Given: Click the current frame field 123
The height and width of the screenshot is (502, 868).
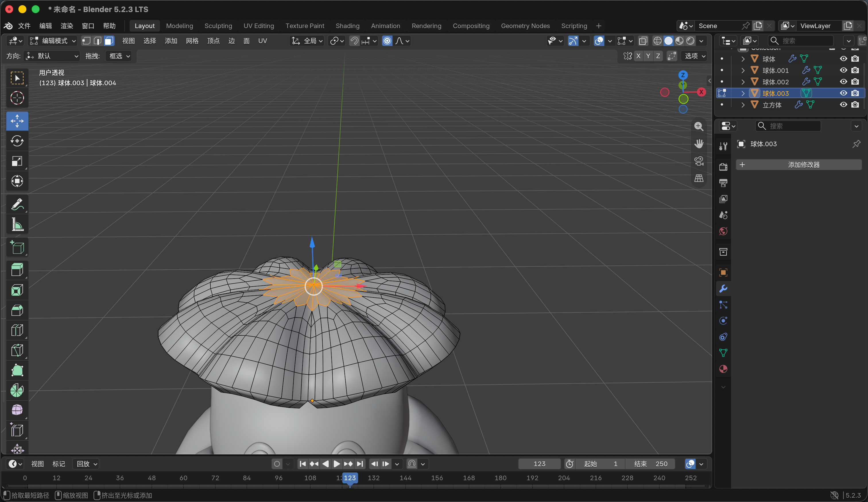Looking at the screenshot, I should pyautogui.click(x=539, y=464).
